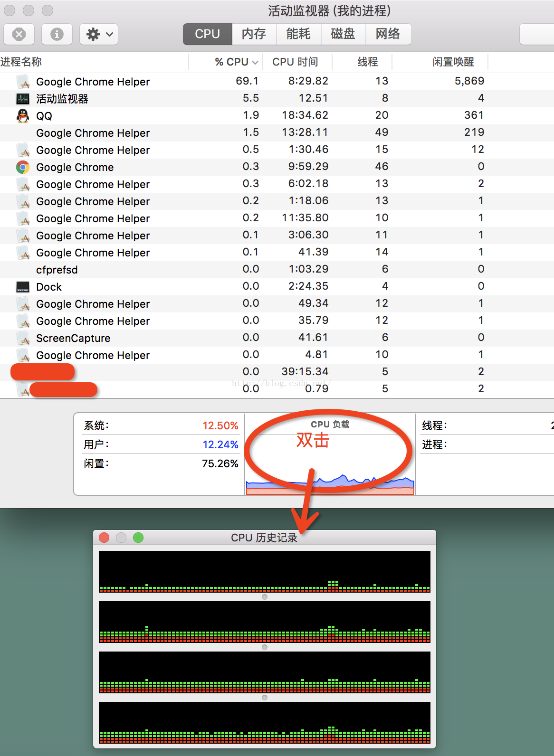The image size is (554, 756).
Task: Click the third core graph in CPU 历史记录
Action: [265, 672]
